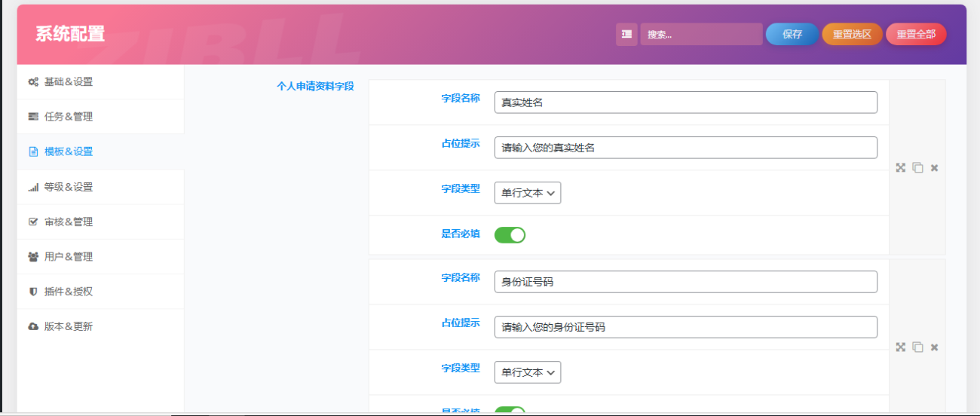
Task: Open 审核&管理 sidebar menu
Action: [69, 222]
